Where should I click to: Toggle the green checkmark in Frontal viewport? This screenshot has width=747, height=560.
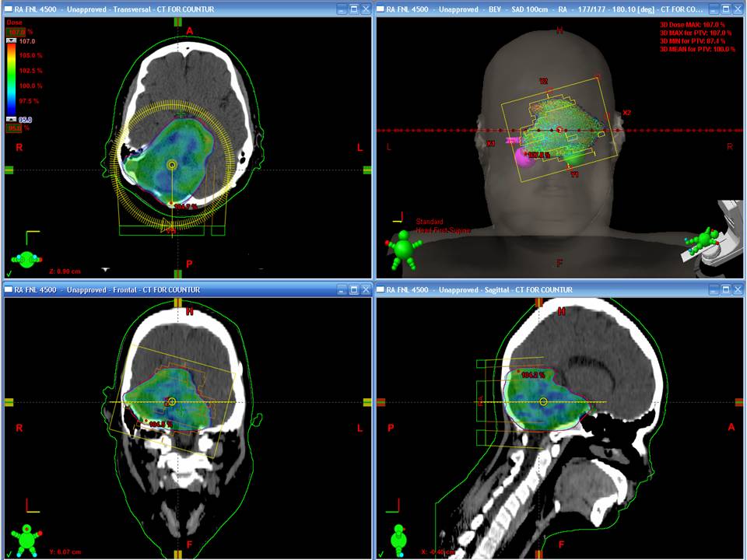click(9, 555)
